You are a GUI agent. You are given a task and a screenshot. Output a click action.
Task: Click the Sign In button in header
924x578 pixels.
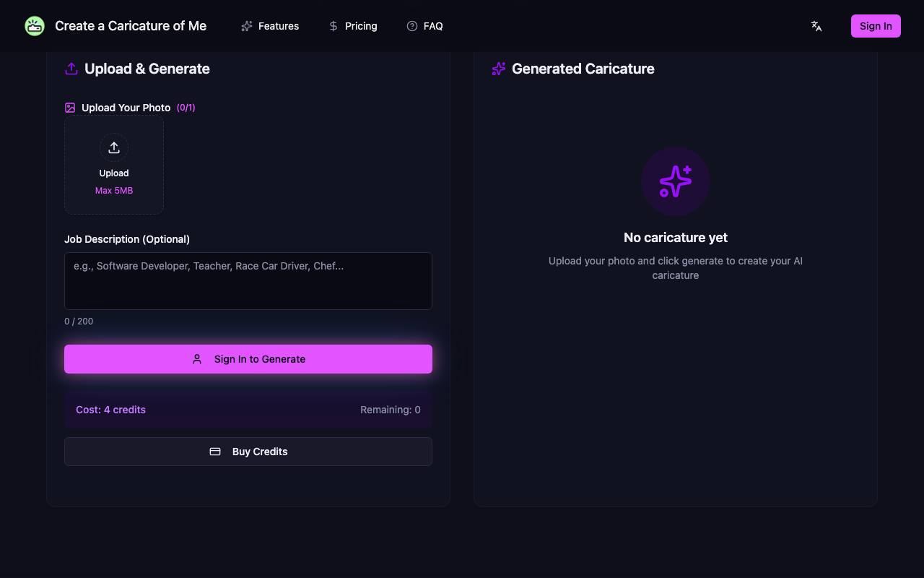pos(876,26)
